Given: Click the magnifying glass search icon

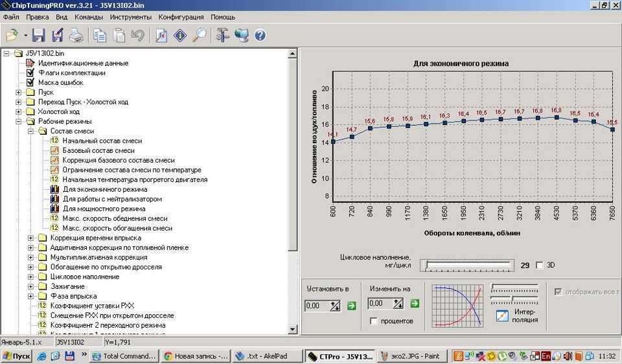Looking at the screenshot, I should [200, 35].
